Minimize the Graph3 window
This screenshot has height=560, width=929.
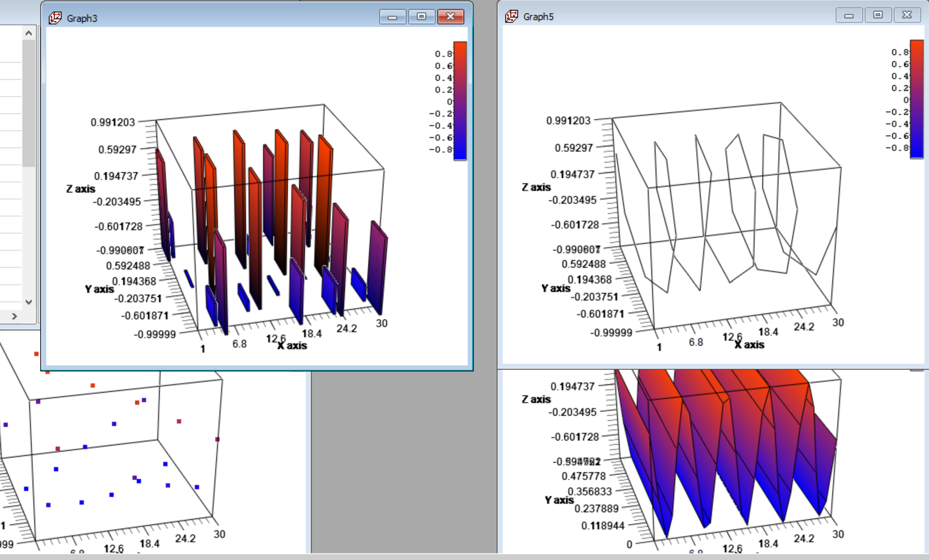point(392,17)
